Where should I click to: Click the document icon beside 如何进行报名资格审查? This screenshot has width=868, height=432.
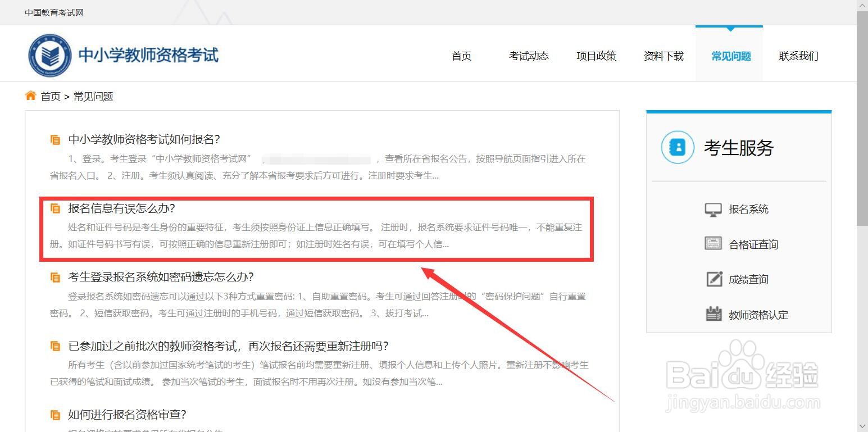click(x=55, y=415)
